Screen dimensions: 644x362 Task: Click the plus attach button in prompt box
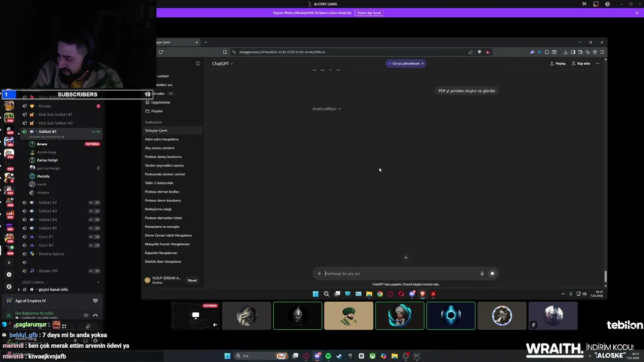click(319, 274)
